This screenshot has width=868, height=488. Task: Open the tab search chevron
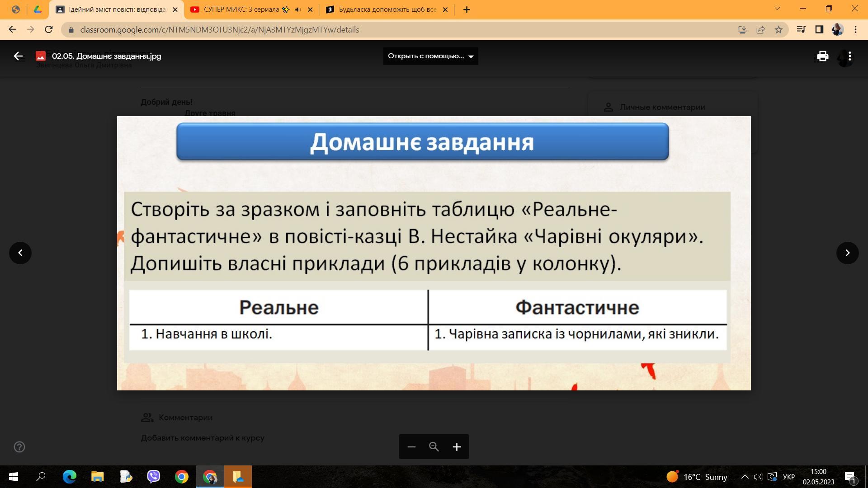tap(777, 8)
